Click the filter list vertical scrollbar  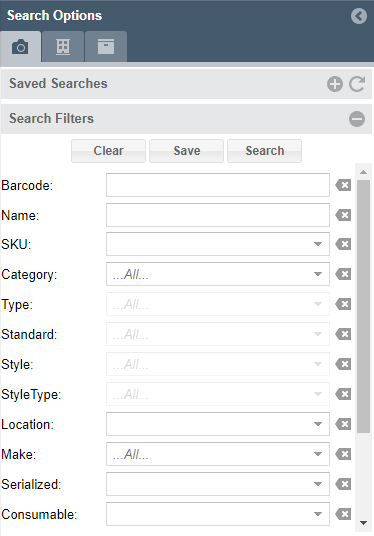pyautogui.click(x=363, y=306)
